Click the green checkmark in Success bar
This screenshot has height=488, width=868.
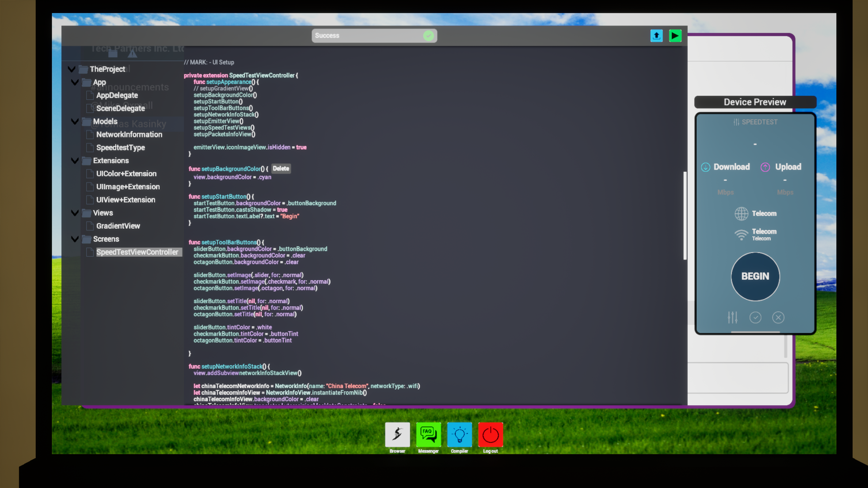(x=429, y=36)
